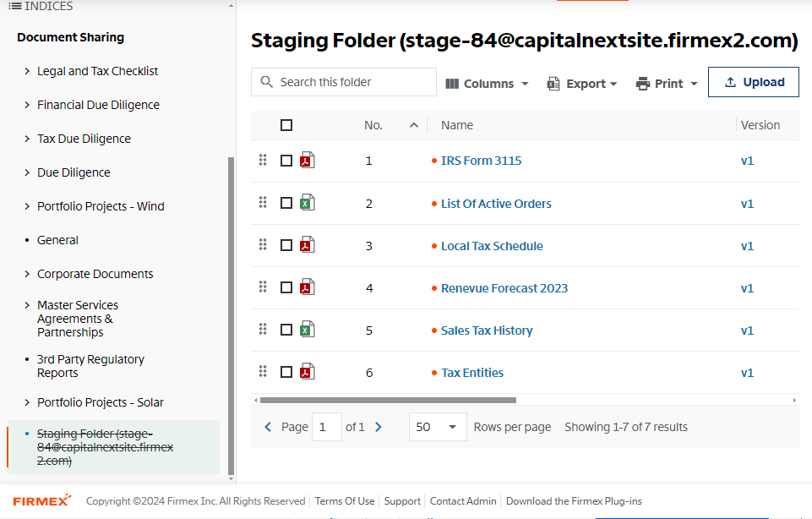Open the Terms Of Use link
The image size is (812, 519).
click(345, 501)
